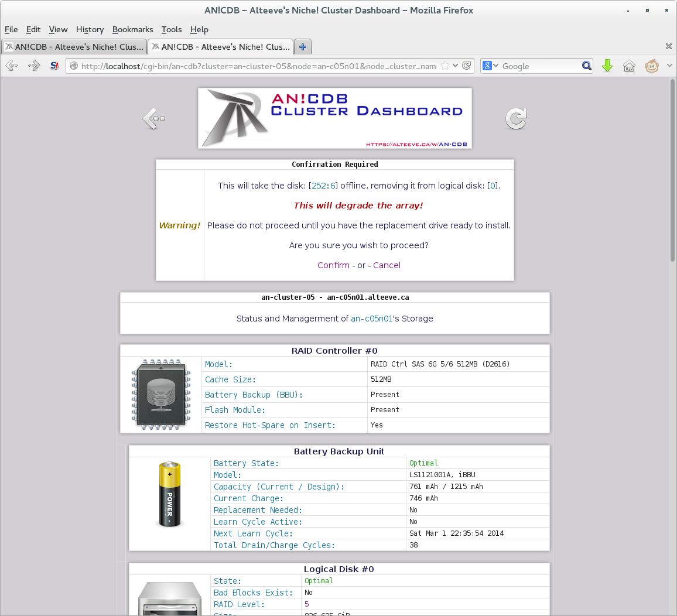Click the search magnifier icon
This screenshot has height=616, width=677.
(x=586, y=66)
